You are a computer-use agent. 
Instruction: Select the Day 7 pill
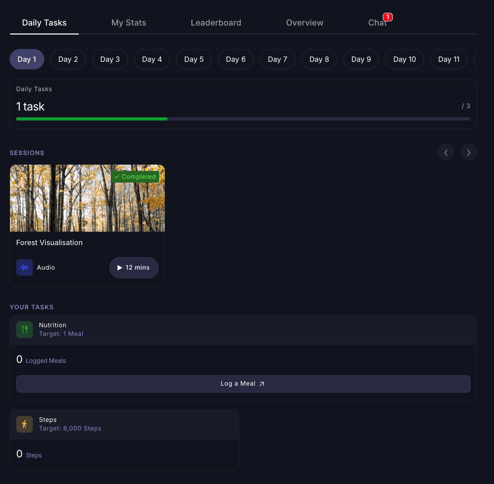click(277, 59)
